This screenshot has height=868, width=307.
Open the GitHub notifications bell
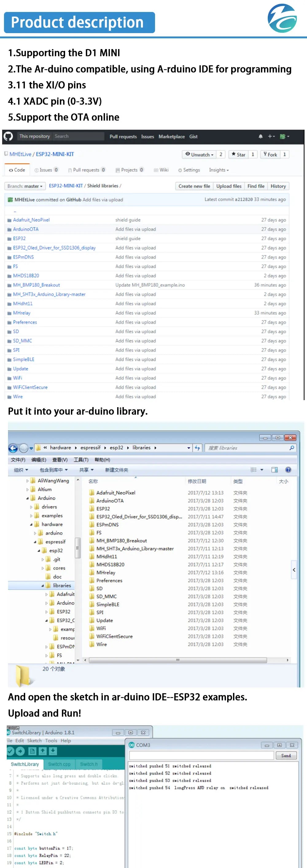point(260,136)
